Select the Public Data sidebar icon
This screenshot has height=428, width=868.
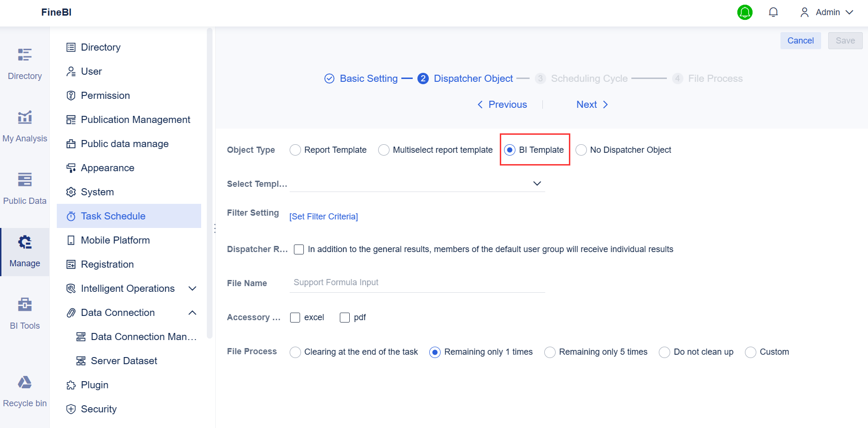tap(25, 187)
